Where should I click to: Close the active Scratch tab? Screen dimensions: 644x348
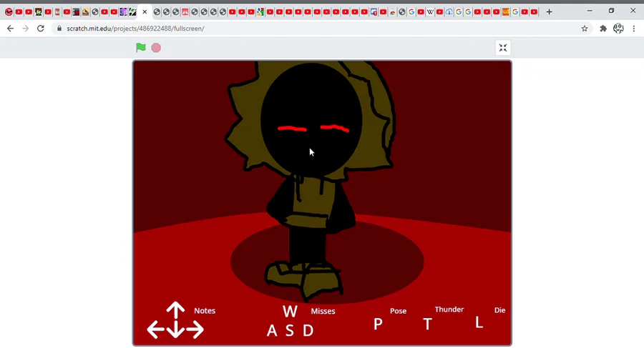pyautogui.click(x=145, y=12)
